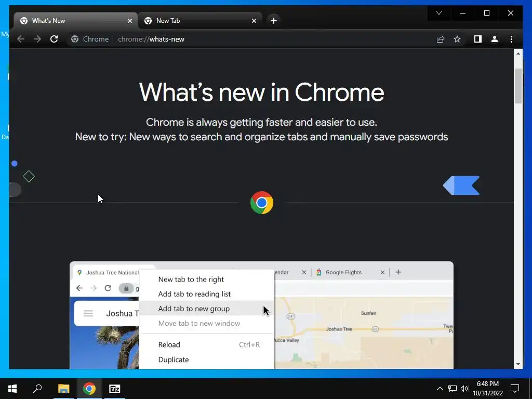532x399 pixels.
Task: Reload the What's New page
Action: coord(54,39)
